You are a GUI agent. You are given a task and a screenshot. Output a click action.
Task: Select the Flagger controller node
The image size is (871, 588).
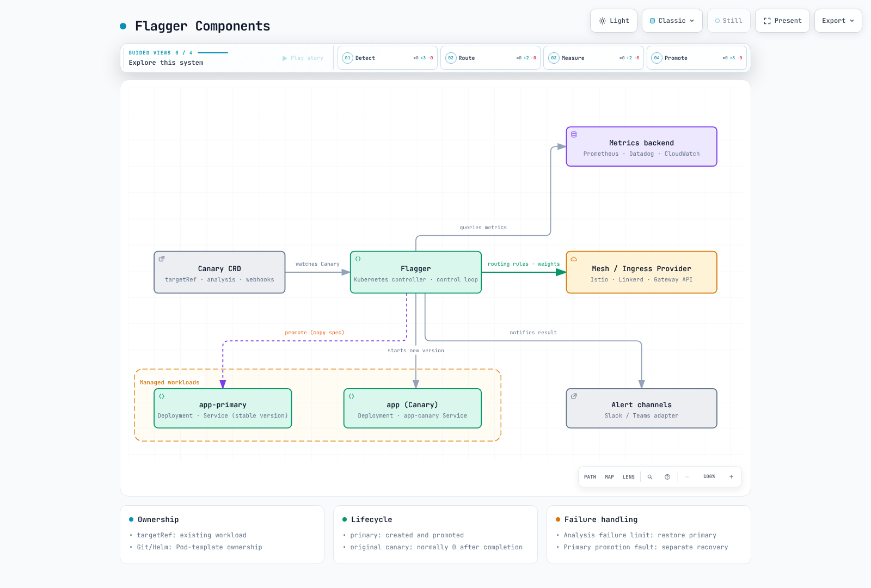click(416, 272)
